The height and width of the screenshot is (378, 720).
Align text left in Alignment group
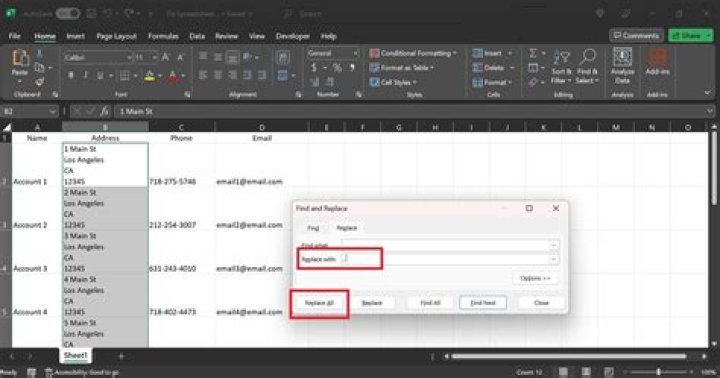[203, 75]
